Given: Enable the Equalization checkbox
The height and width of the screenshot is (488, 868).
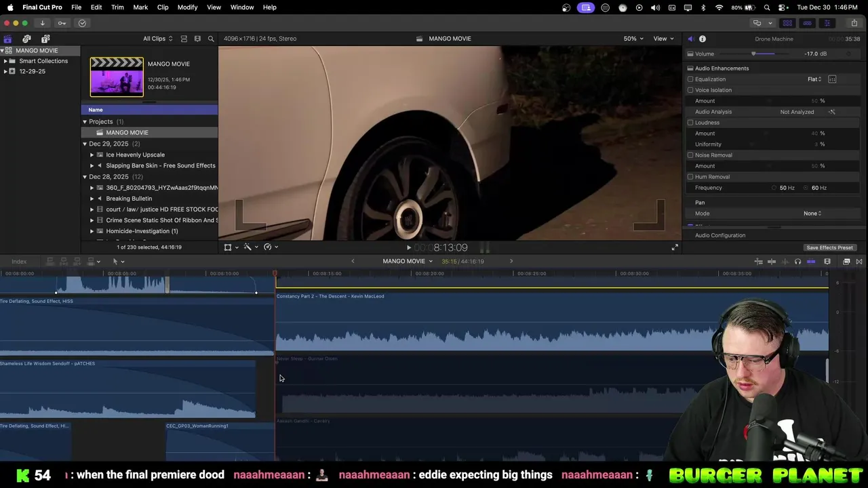Looking at the screenshot, I should tap(690, 79).
